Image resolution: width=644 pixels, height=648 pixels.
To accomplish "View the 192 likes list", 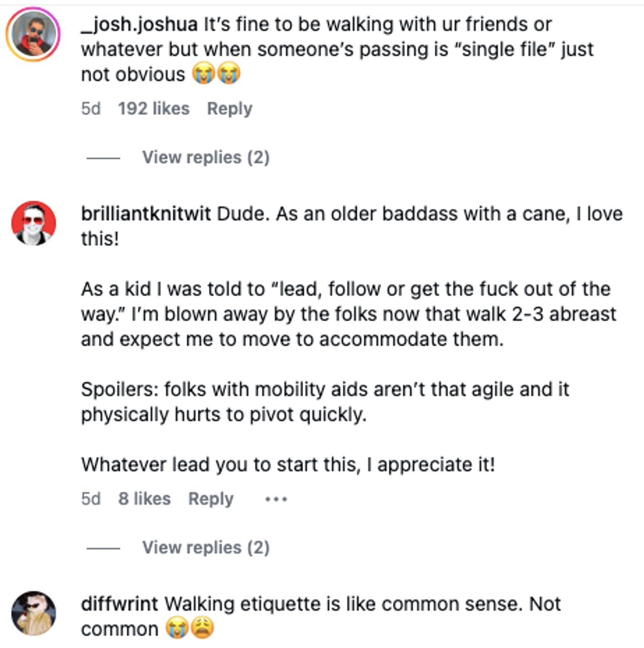I will pyautogui.click(x=154, y=109).
